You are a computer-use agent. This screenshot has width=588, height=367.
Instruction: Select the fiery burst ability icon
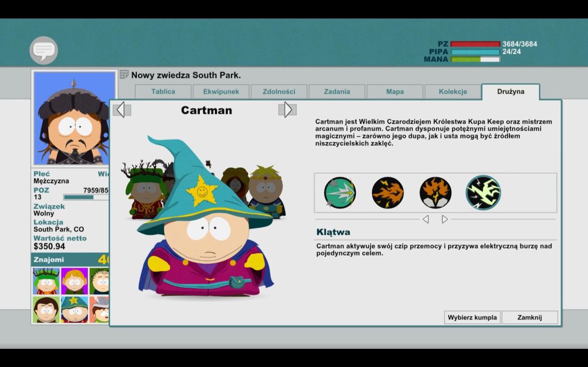[x=436, y=193]
